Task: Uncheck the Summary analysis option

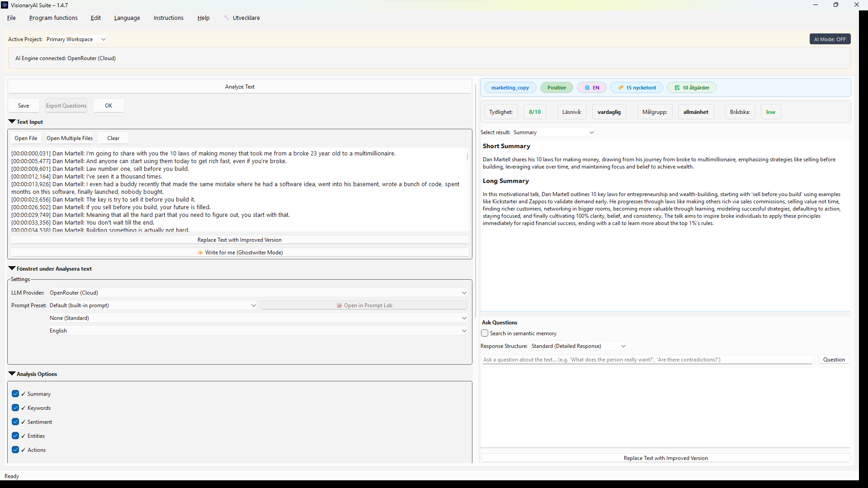Action: 15,394
